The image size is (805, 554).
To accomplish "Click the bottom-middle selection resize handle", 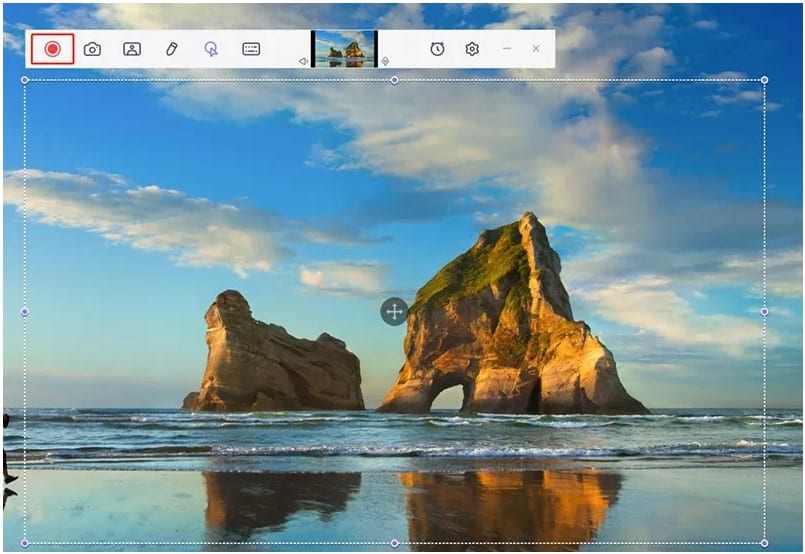I will pos(394,543).
